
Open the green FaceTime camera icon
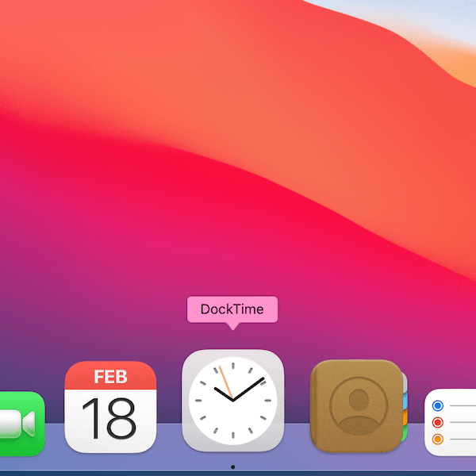click(x=22, y=424)
